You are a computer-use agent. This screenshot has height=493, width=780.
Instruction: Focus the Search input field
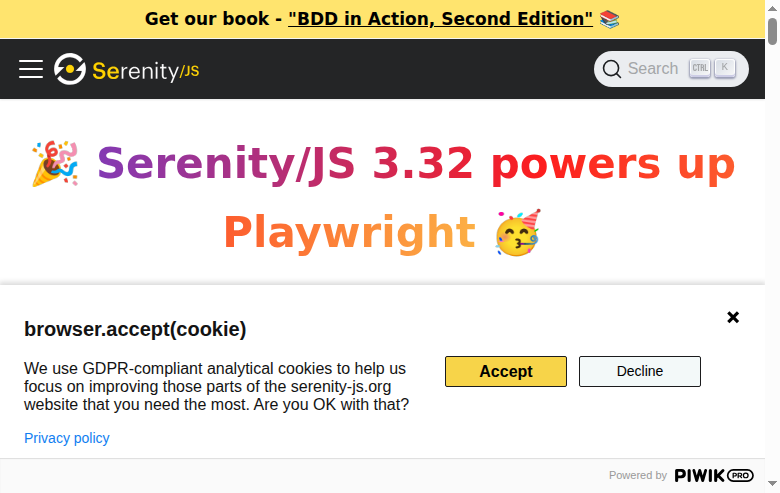[671, 69]
